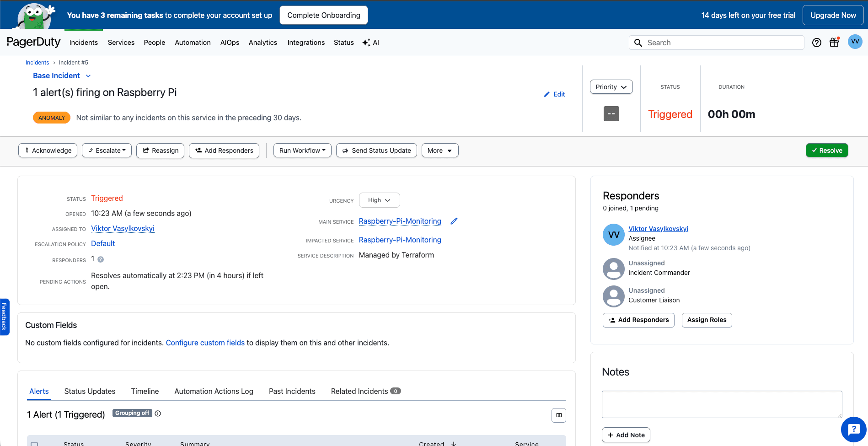Screen dimensions: 868x446
Task: Open the Run Workflow dropdown
Action: (x=302, y=150)
